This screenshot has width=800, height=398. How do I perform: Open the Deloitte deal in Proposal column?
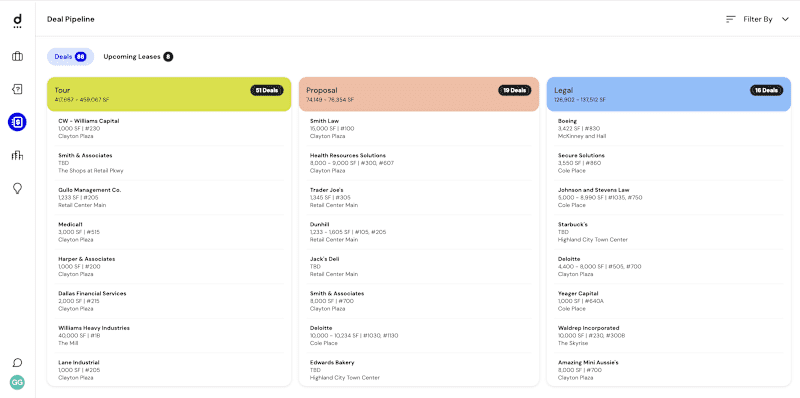click(x=420, y=335)
